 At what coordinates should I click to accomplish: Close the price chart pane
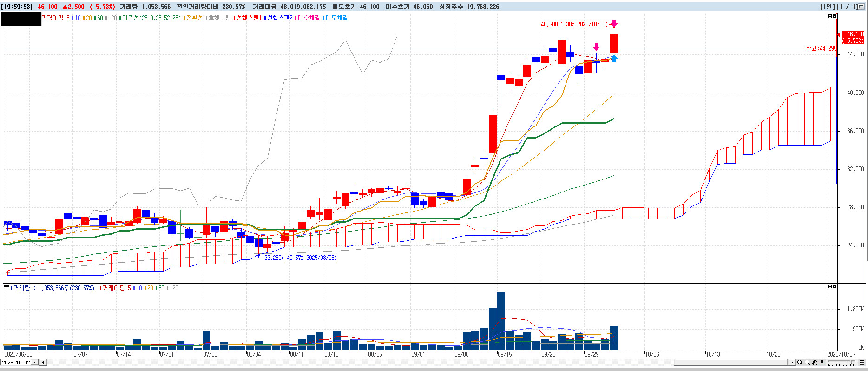[x=835, y=16]
